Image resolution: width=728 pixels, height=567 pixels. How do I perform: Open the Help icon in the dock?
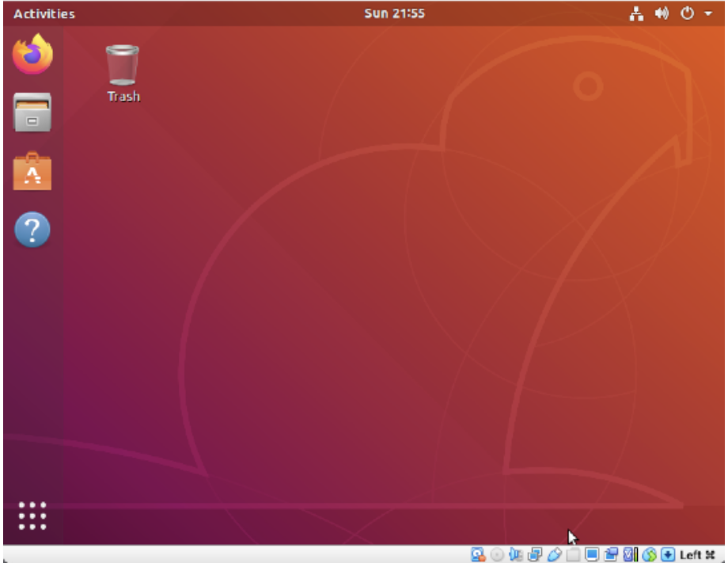[32, 230]
